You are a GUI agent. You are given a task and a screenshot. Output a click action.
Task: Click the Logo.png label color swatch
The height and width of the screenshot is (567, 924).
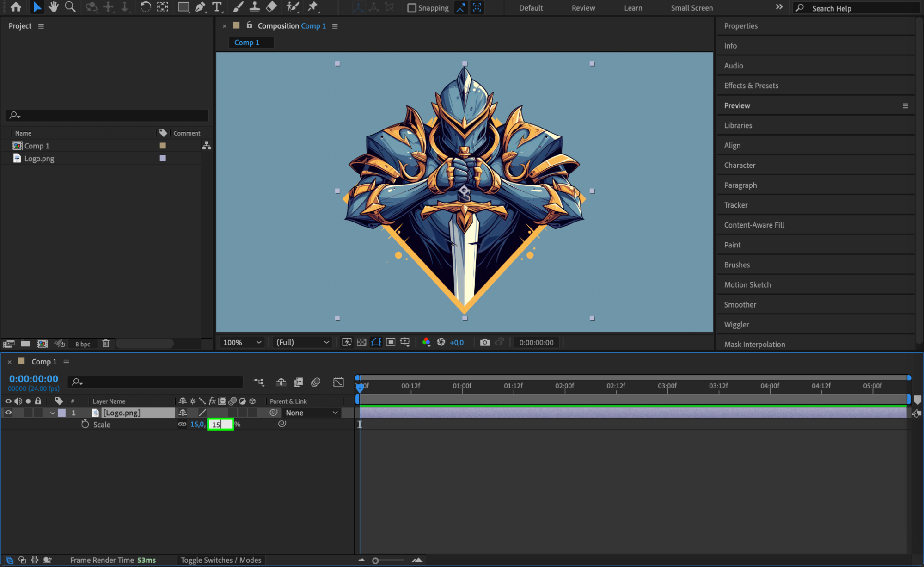click(x=163, y=158)
